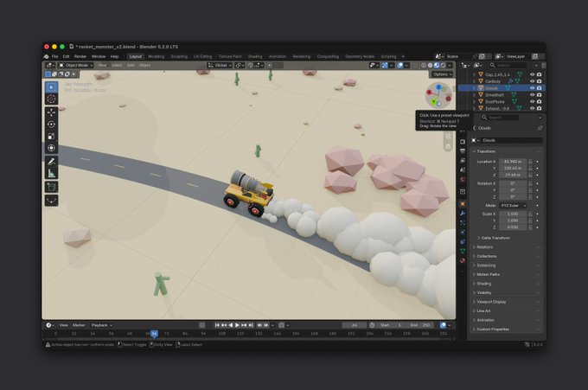The height and width of the screenshot is (390, 588).
Task: Open the File menu
Action: click(54, 56)
